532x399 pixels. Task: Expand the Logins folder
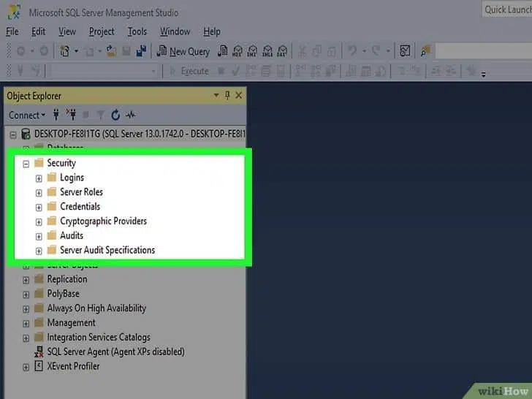[x=39, y=178]
